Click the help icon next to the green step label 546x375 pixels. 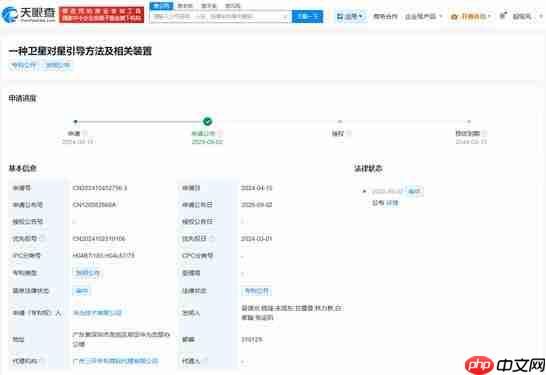pyautogui.click(x=221, y=133)
